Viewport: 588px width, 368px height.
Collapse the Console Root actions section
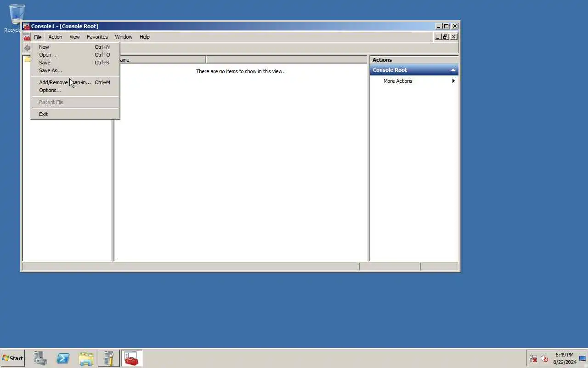pyautogui.click(x=453, y=70)
